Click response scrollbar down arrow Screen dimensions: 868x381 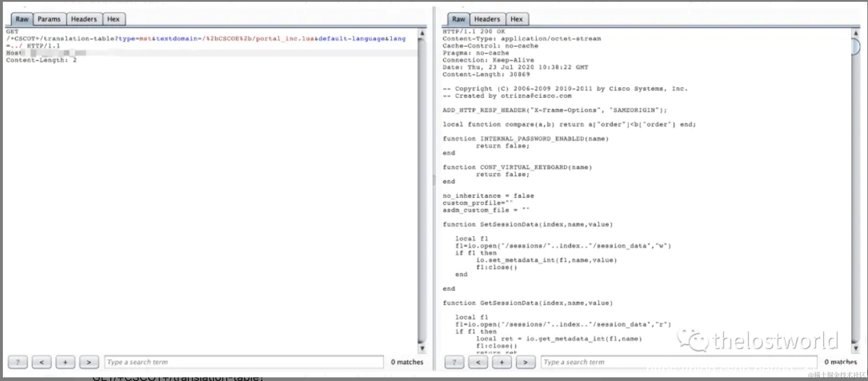[856, 348]
